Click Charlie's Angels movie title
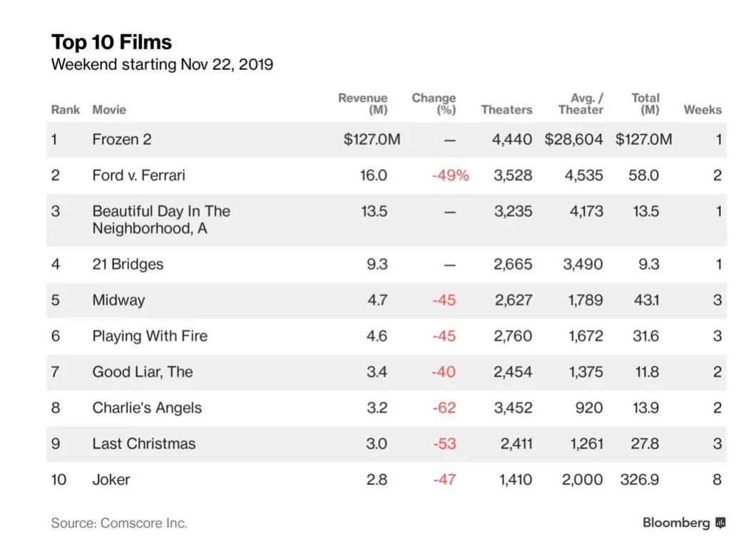 147,408
